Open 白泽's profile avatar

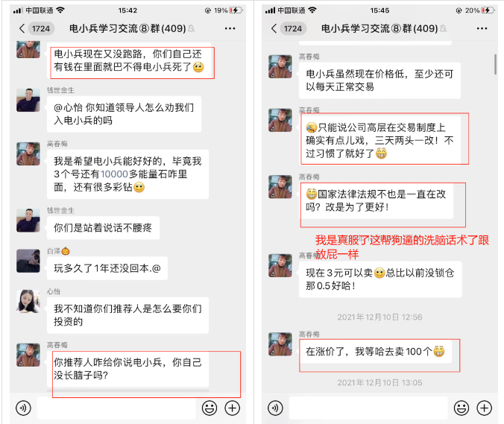pyautogui.click(x=28, y=261)
